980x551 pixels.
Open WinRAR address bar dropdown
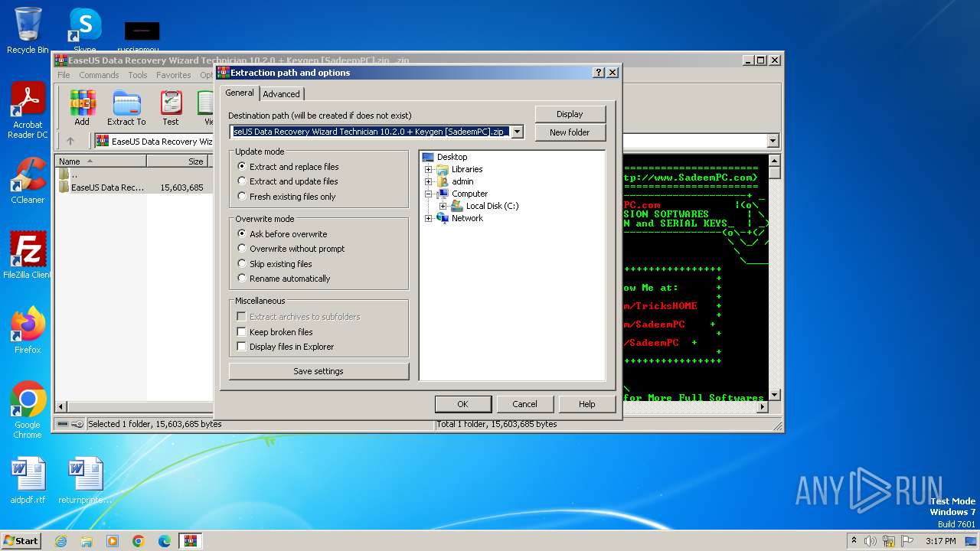click(773, 141)
